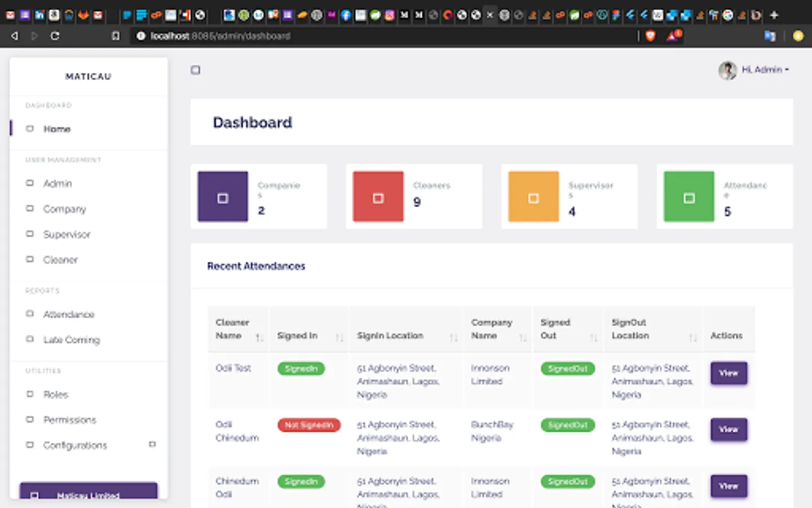Toggle the sidebar with the top menu icon

tap(195, 70)
